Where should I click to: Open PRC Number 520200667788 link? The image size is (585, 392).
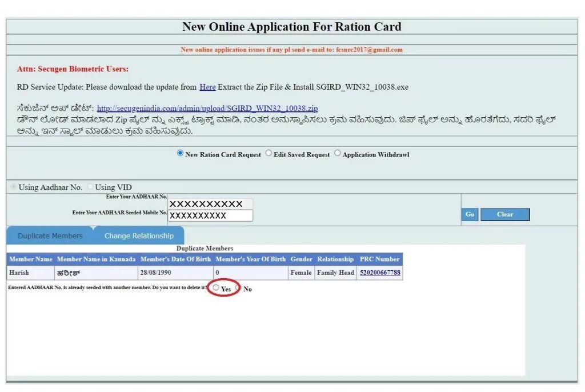pyautogui.click(x=380, y=273)
